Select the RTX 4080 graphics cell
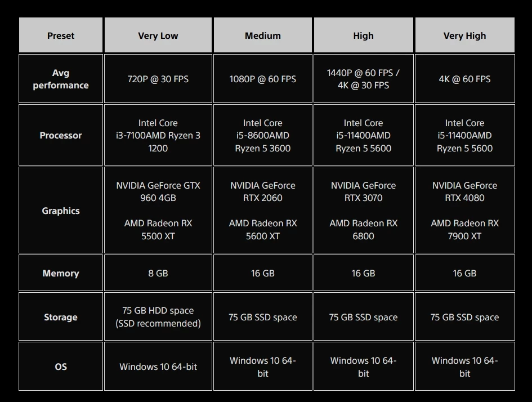This screenshot has height=402, width=532. point(464,211)
